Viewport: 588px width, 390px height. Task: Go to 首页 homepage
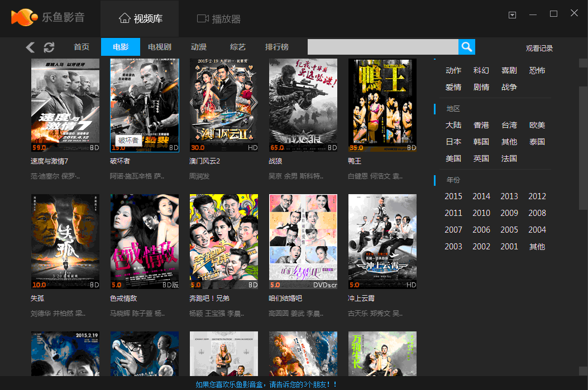coord(81,47)
